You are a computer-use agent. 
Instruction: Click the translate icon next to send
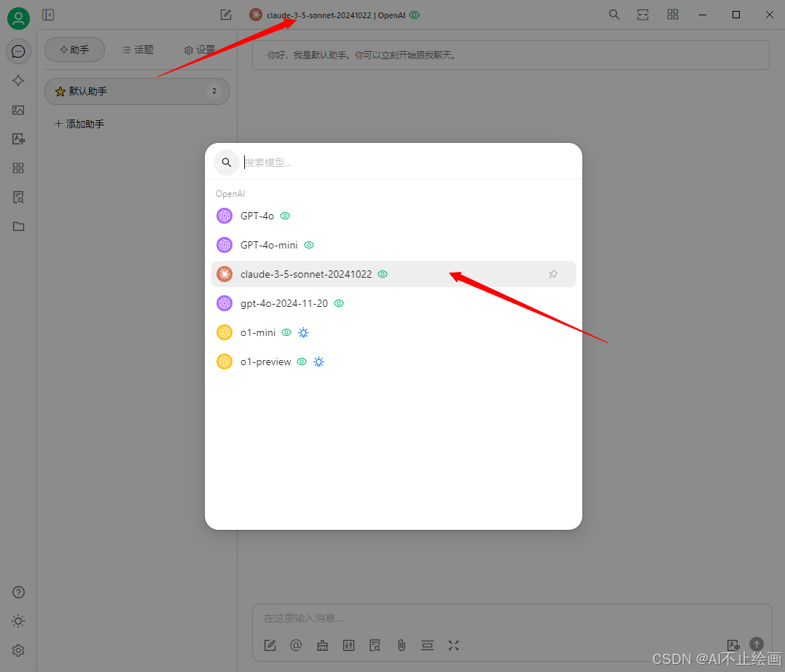coord(733,645)
